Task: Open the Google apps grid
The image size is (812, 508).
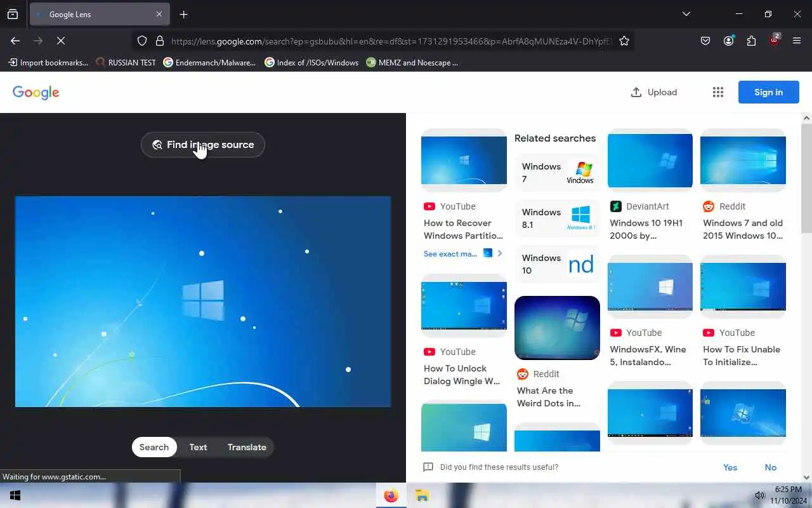Action: coord(718,92)
